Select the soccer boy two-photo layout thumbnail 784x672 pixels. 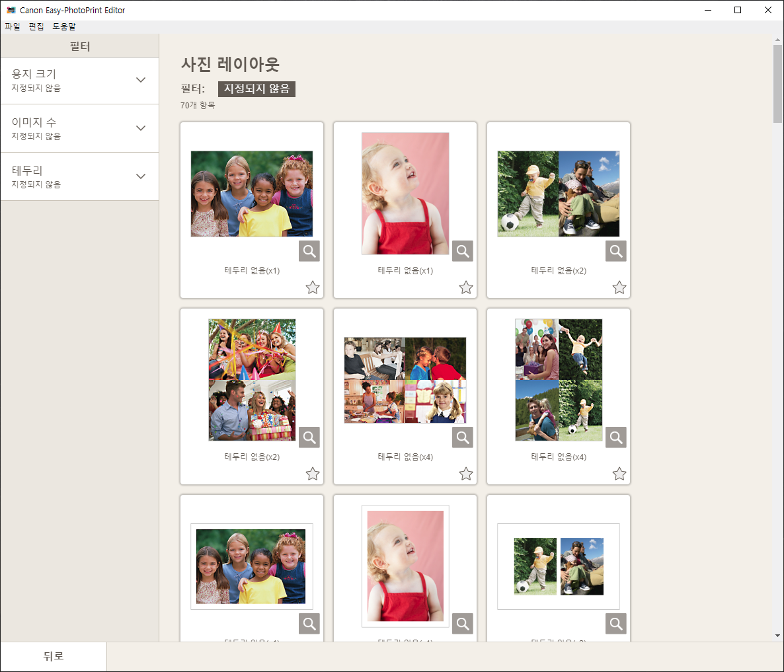(559, 194)
